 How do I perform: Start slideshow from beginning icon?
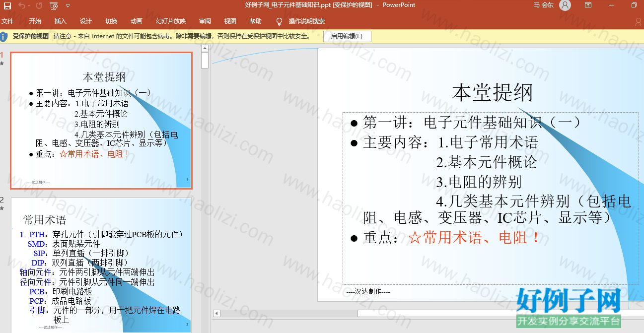54,5
